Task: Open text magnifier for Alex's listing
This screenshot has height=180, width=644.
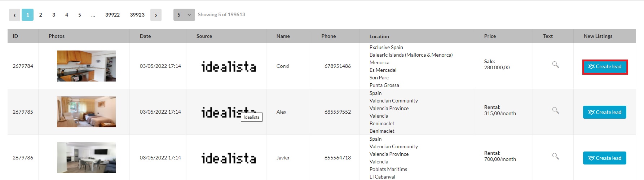Action: pyautogui.click(x=555, y=110)
